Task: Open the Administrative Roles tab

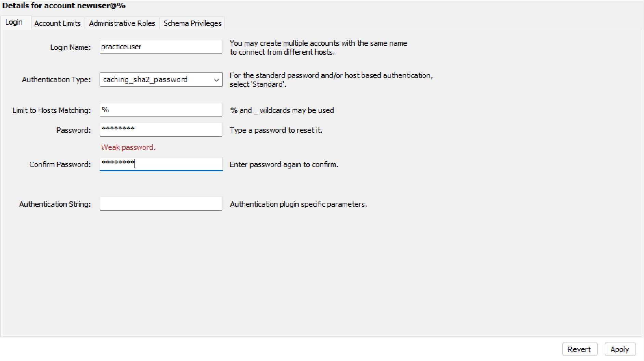Action: coord(122,23)
